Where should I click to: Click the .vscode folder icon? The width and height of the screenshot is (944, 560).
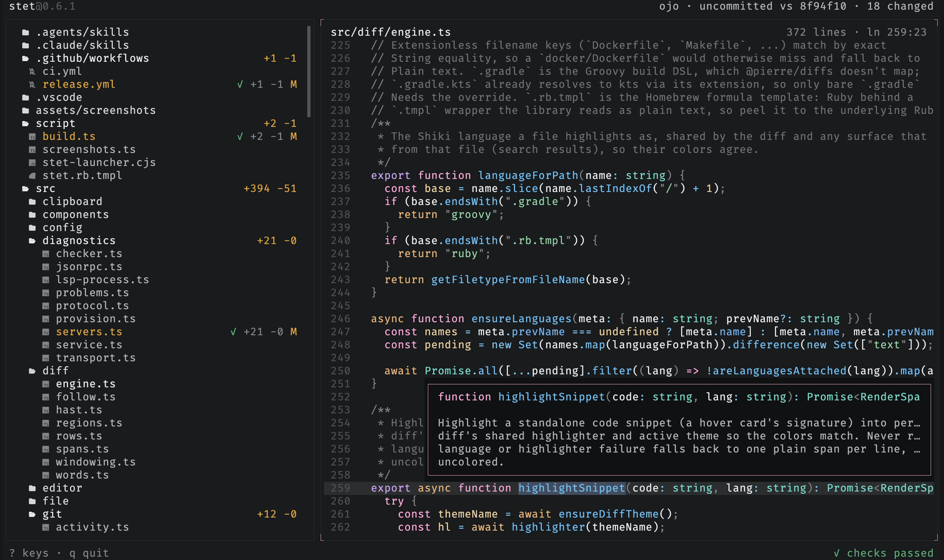click(x=26, y=98)
